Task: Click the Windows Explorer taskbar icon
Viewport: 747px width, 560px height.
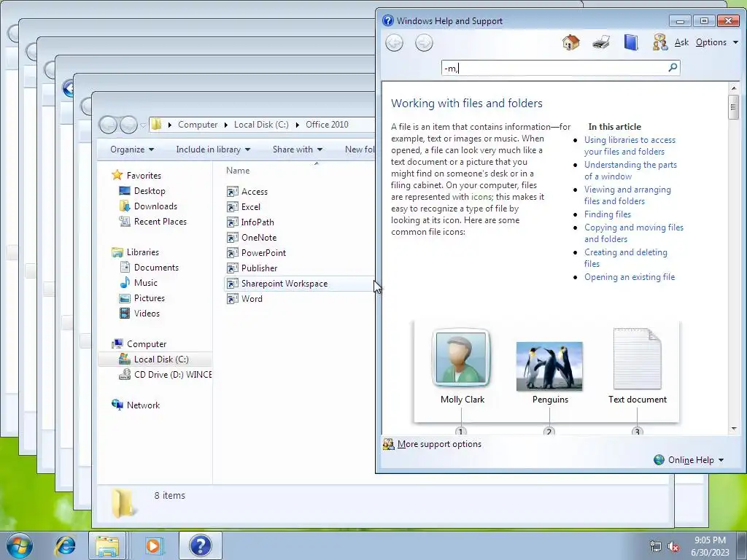Action: tap(107, 545)
